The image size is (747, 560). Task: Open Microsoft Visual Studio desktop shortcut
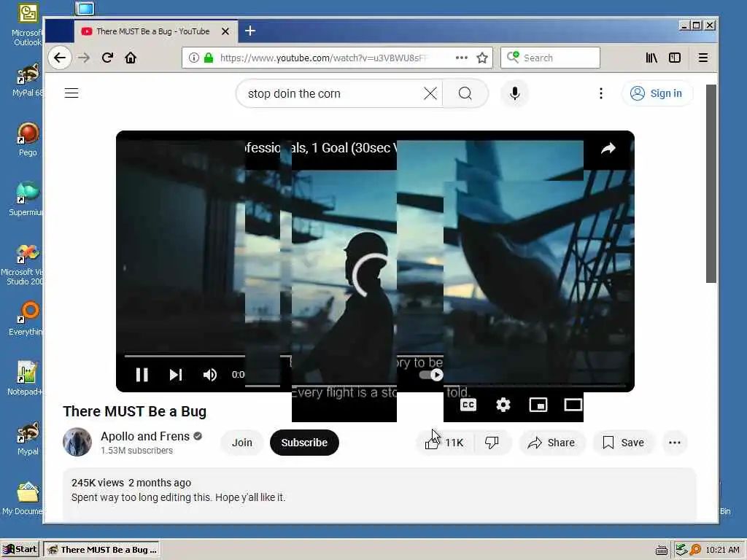(24, 264)
